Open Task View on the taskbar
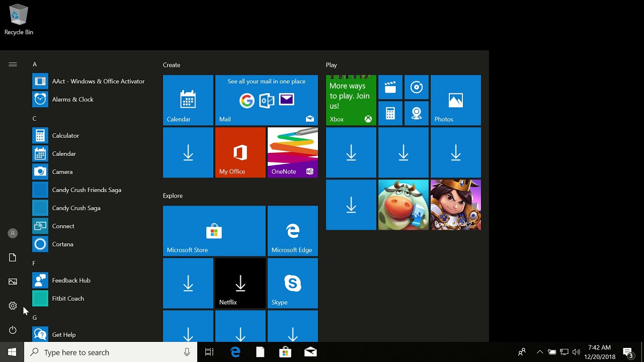Screen dimensions: 644x362 pyautogui.click(x=209, y=352)
